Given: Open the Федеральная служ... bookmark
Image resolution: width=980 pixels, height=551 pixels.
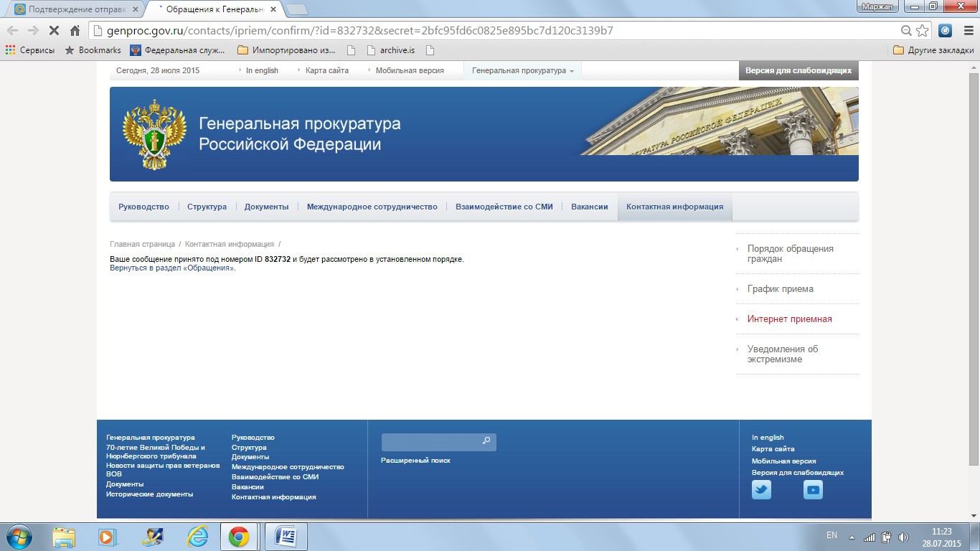Looking at the screenshot, I should [x=177, y=50].
